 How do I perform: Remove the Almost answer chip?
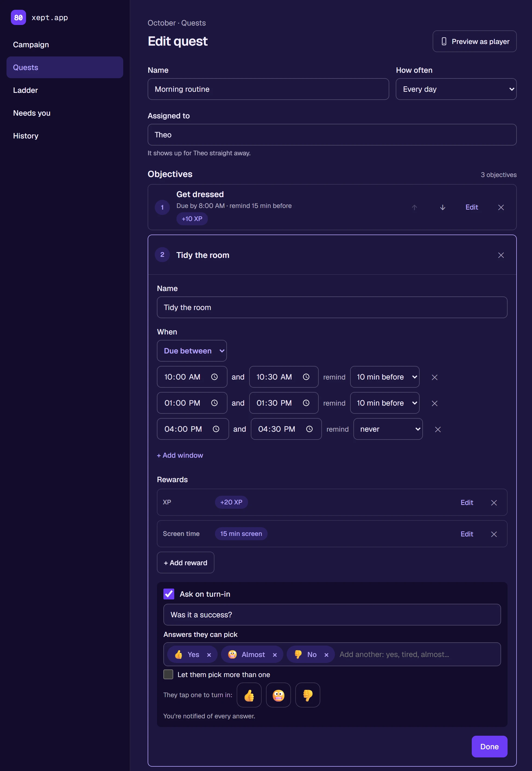[275, 655]
